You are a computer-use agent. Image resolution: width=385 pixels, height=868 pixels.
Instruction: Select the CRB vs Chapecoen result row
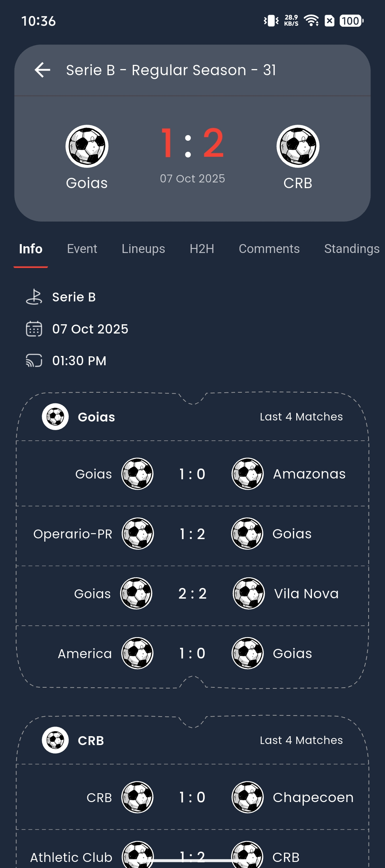tap(192, 797)
